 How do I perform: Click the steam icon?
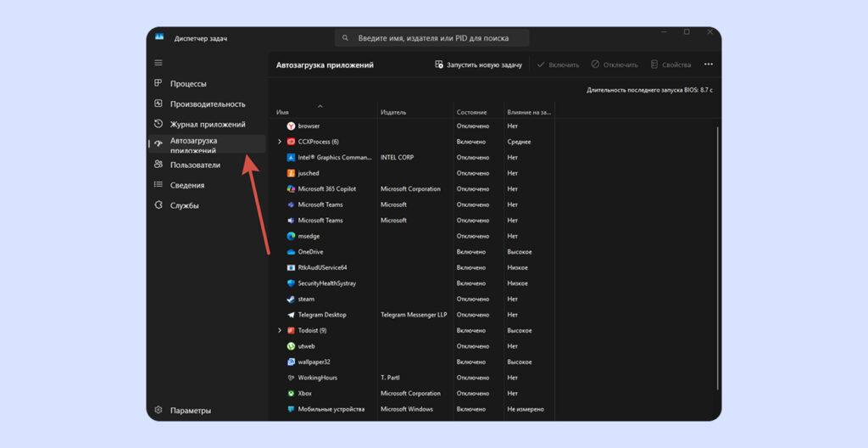coord(292,299)
